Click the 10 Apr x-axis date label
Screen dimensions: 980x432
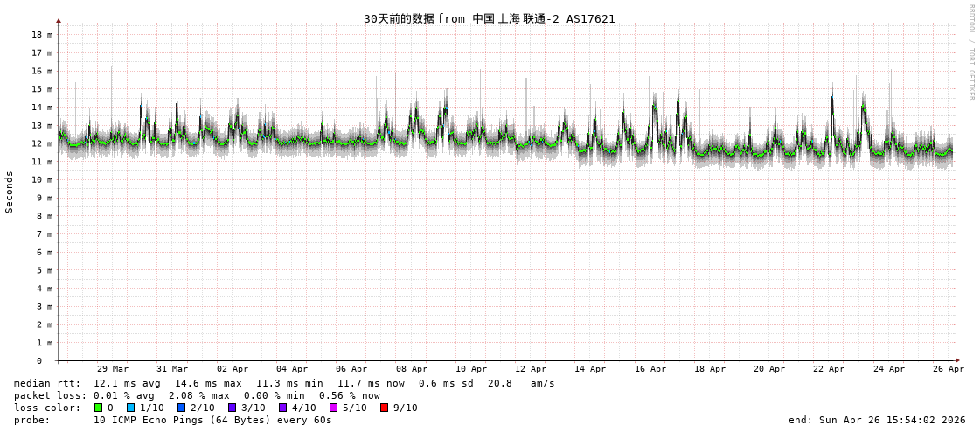pyautogui.click(x=471, y=369)
